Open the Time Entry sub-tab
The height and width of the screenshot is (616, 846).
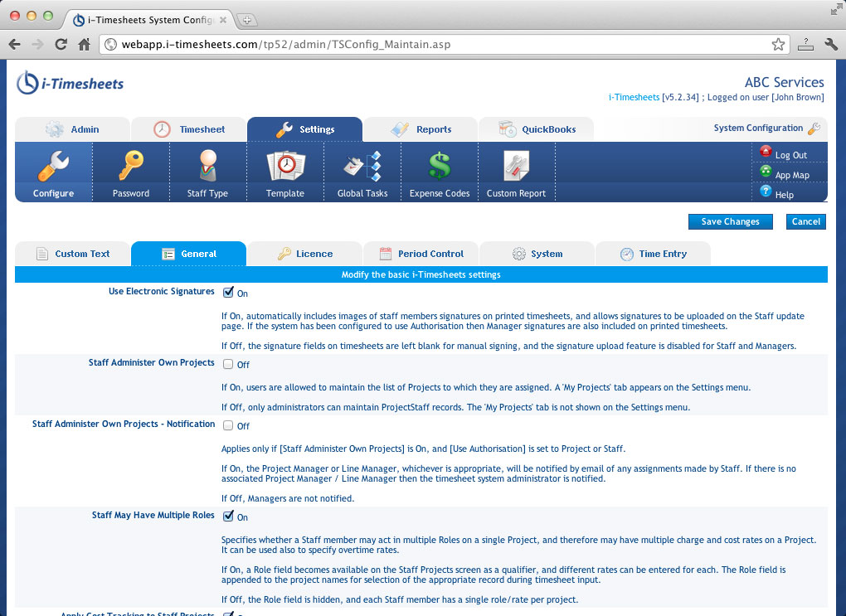click(653, 254)
